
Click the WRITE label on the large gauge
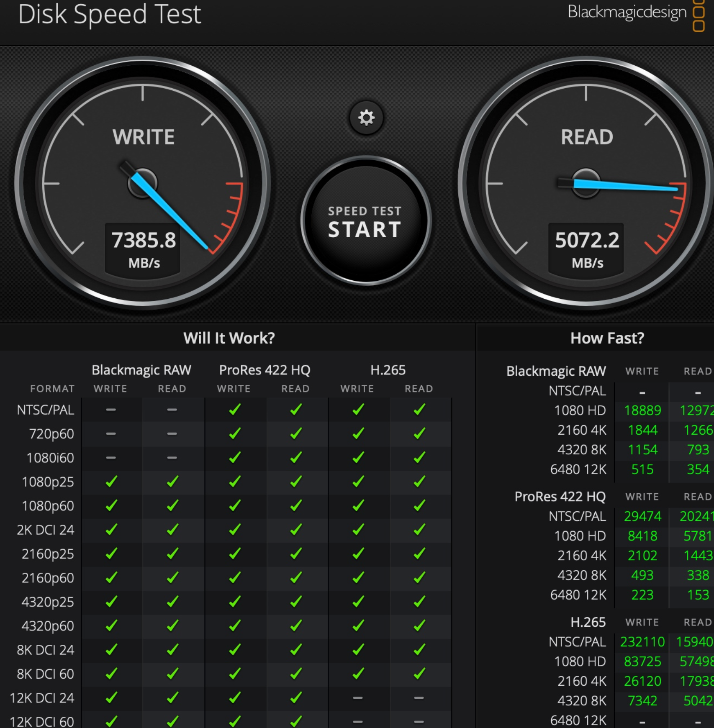(144, 137)
